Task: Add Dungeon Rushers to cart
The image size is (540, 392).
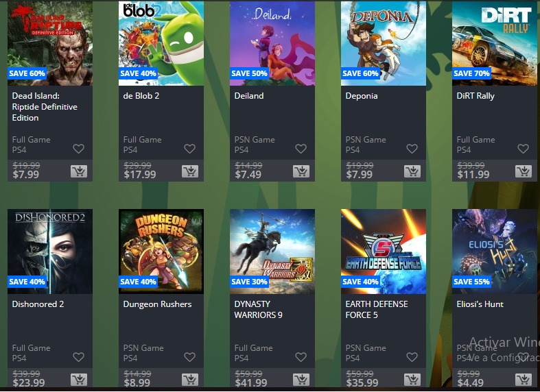Action: [x=190, y=379]
